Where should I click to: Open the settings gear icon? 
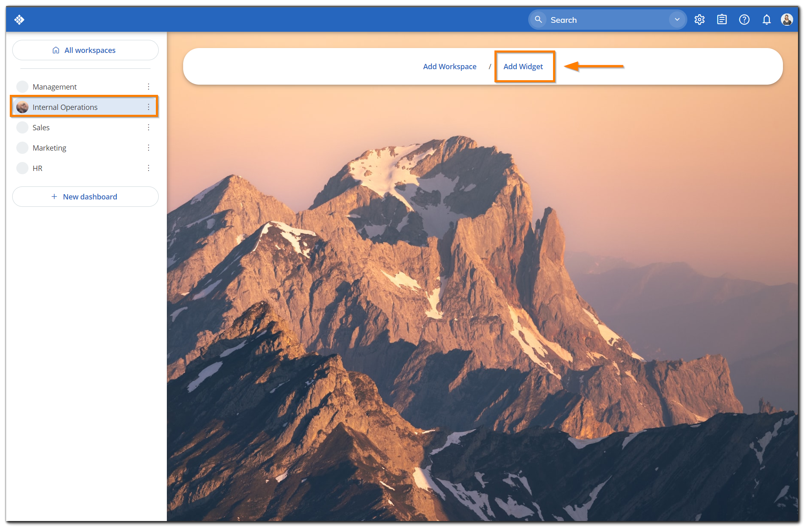pyautogui.click(x=699, y=19)
